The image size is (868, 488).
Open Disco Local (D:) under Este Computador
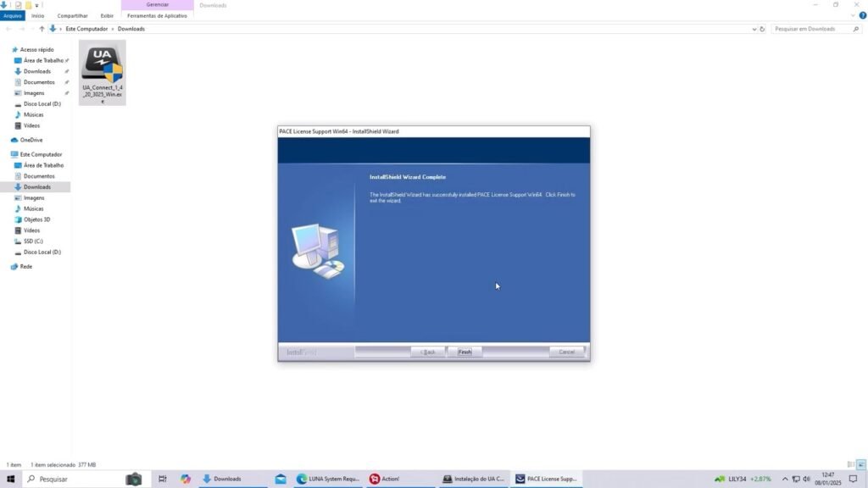[x=42, y=252]
